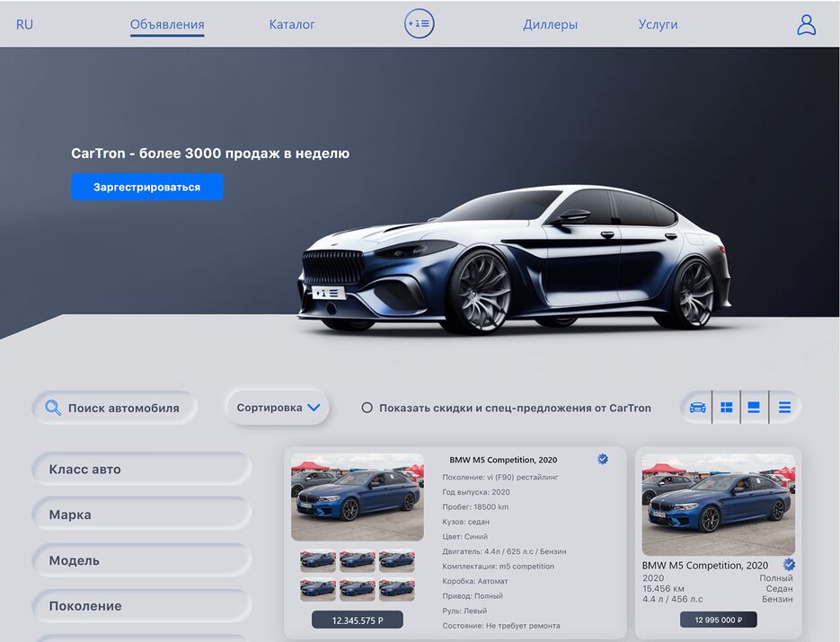Click the Год выпуска: 2020 line
This screenshot has height=642, width=840.
(476, 492)
